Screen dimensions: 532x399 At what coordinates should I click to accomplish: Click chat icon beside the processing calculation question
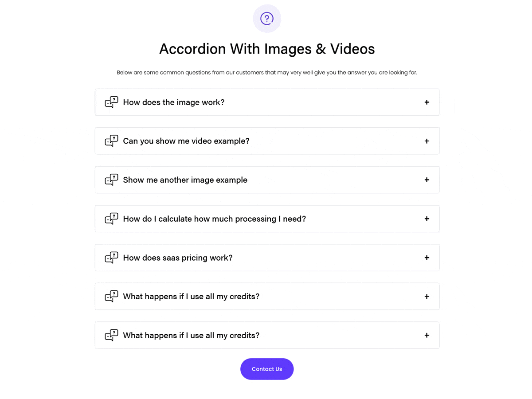(111, 219)
